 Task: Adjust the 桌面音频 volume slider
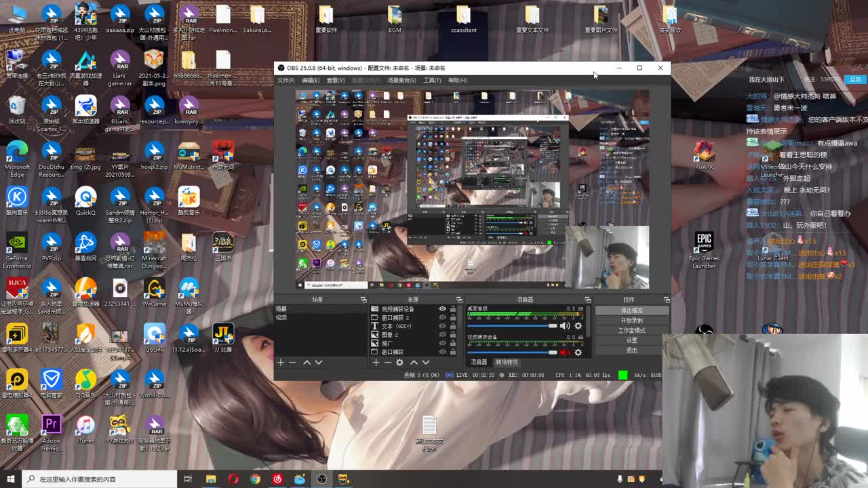coord(512,326)
